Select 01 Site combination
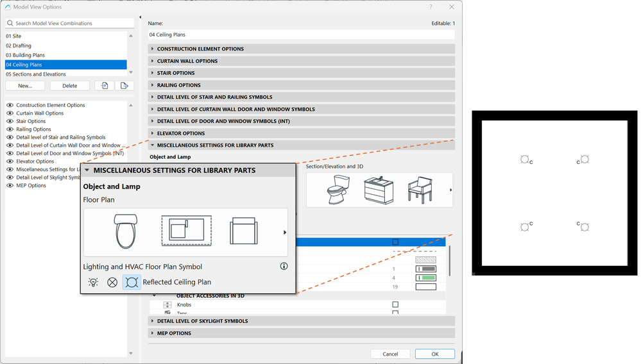This screenshot has width=641, height=364. (x=66, y=36)
